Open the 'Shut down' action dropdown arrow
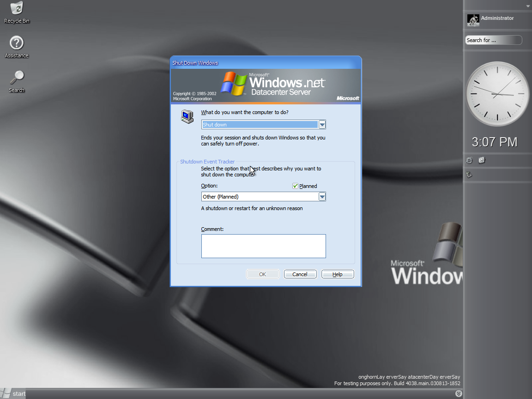This screenshot has height=399, width=532. tap(322, 125)
